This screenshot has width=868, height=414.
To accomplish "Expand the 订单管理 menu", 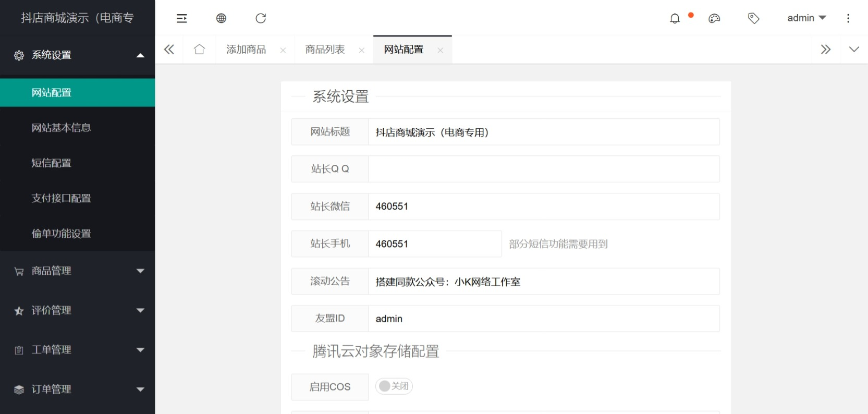I will (x=77, y=389).
